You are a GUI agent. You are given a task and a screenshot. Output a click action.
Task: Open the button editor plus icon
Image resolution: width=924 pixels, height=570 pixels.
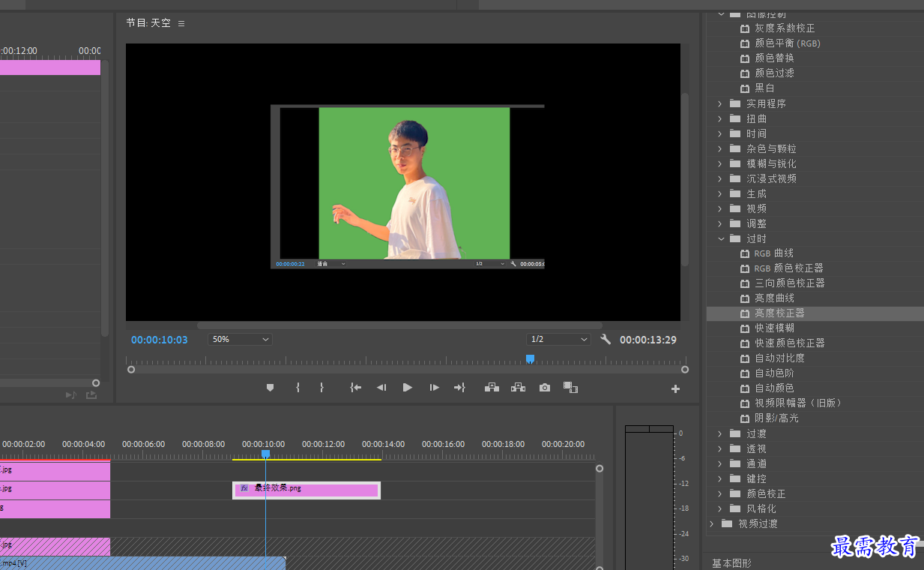point(675,388)
